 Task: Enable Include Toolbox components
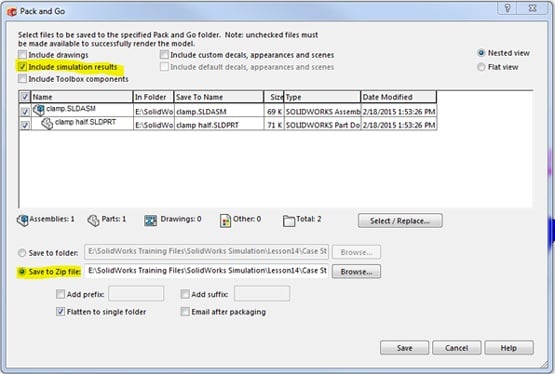(x=23, y=79)
